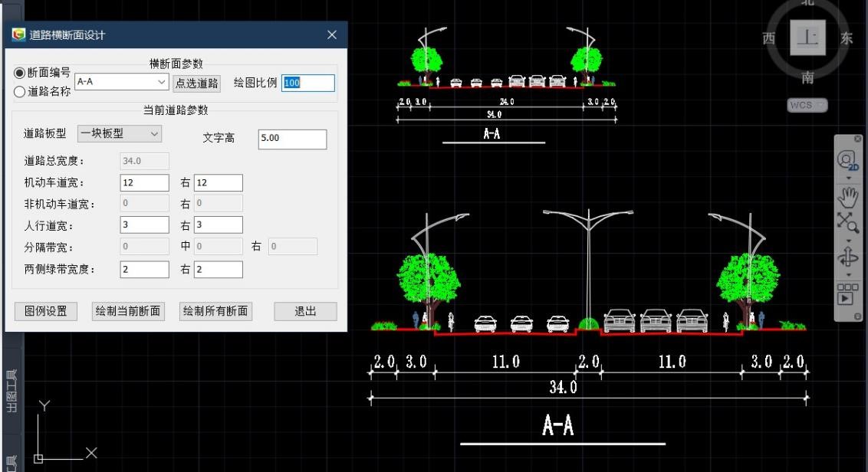Viewport: 868px width, 472px height.
Task: Select the 断面编号 radio button
Action: (x=19, y=74)
